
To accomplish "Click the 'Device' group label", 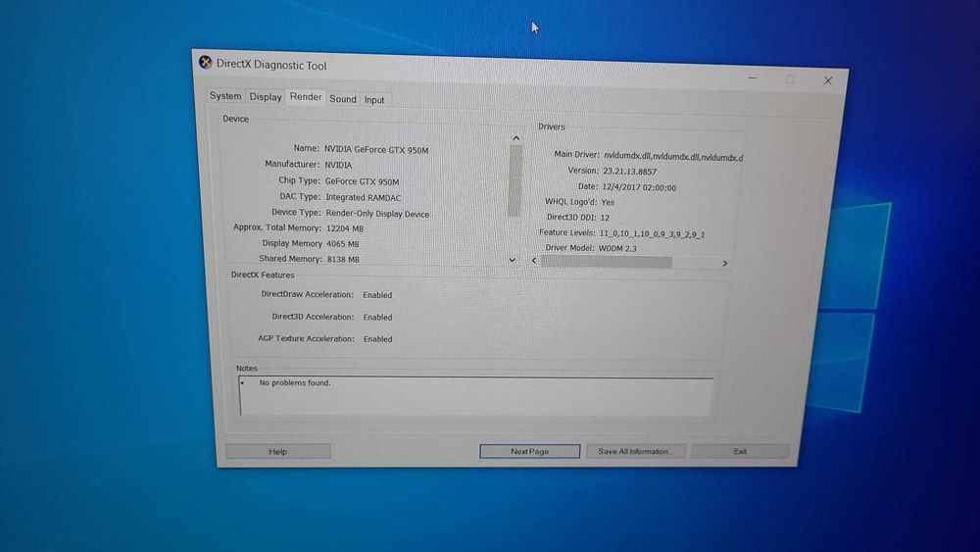I will (x=235, y=119).
